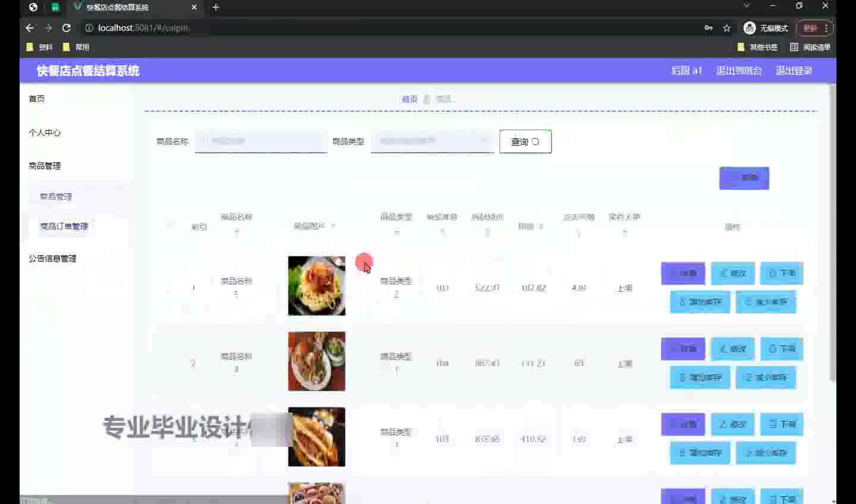The image size is (856, 504).
Task: Open the pasta product image in row 1
Action: pyautogui.click(x=317, y=286)
